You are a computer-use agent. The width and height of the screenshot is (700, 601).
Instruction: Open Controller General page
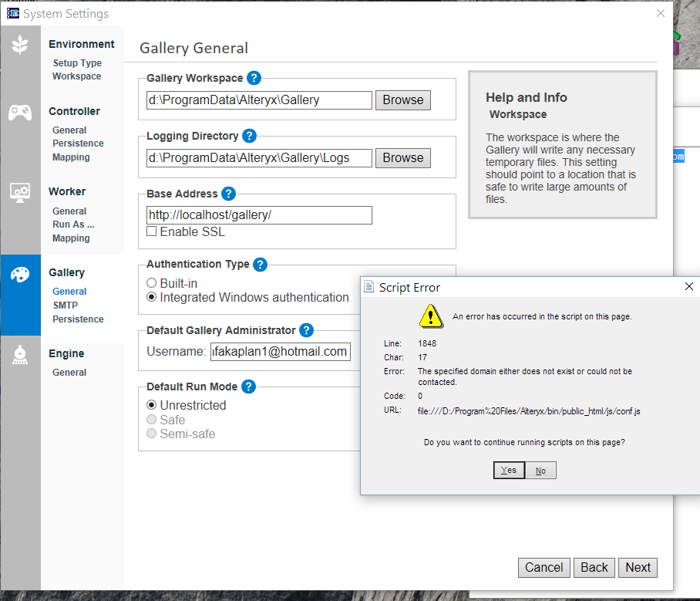click(69, 130)
